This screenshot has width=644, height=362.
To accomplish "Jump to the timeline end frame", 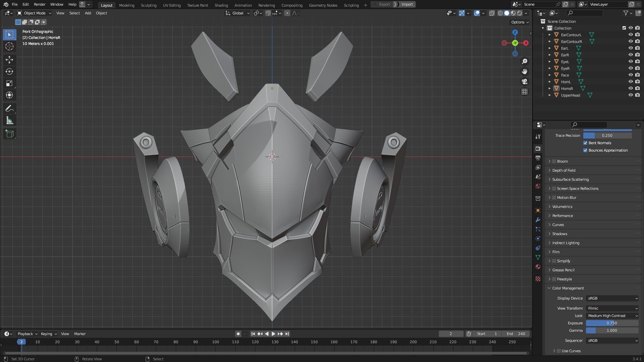I will 287,334.
